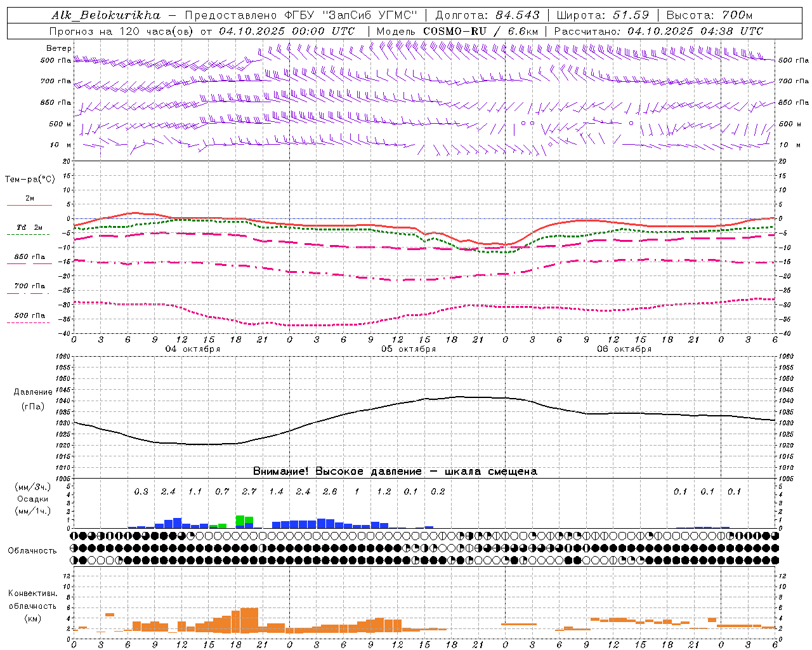Image resolution: width=812 pixels, height=650 pixels.
Task: Click 'Рассчитано: 04.10.2025 04:38 UTC' text
Action: (658, 31)
